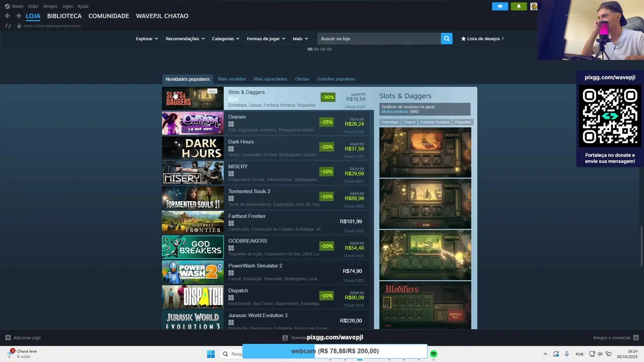View the Modifiers screenshot in the preview panel
The width and height of the screenshot is (644, 362).
[x=425, y=305]
